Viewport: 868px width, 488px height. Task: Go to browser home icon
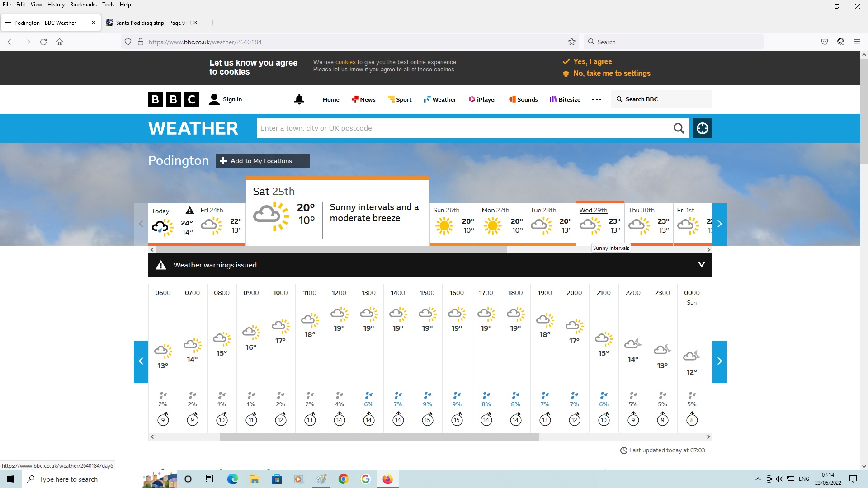[x=59, y=42]
